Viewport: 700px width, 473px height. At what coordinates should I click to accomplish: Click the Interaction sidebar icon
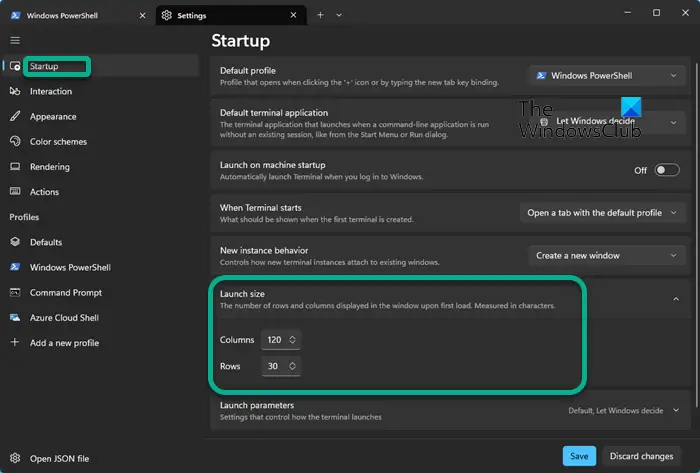click(x=15, y=91)
